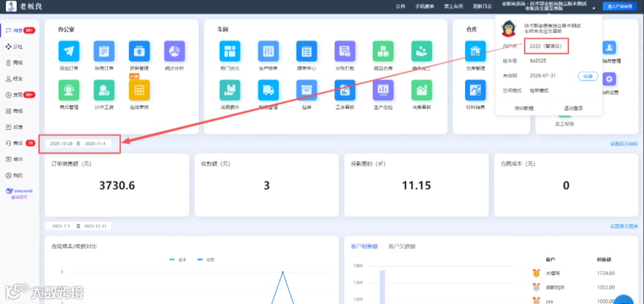Open 公告 in the top navigation
644x304 pixels.
pyautogui.click(x=401, y=6)
